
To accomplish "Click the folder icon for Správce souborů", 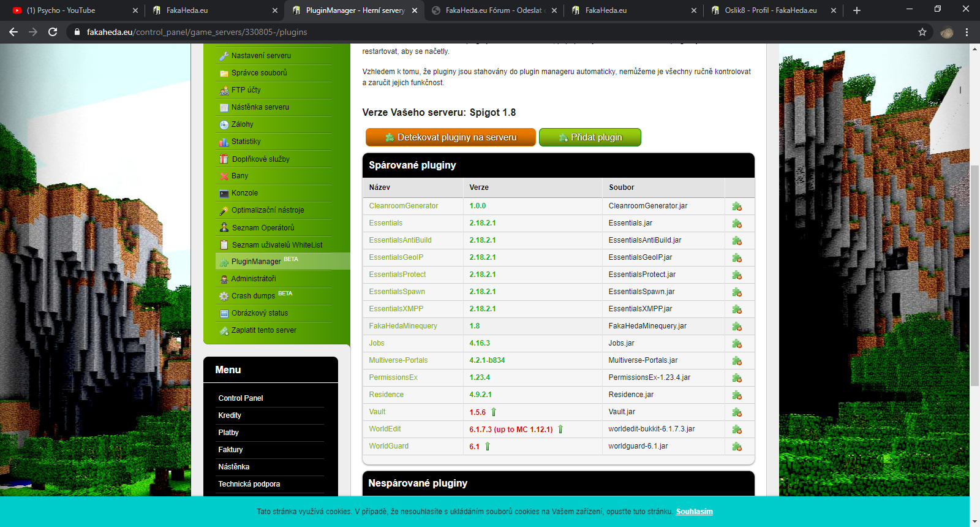I will (x=224, y=73).
